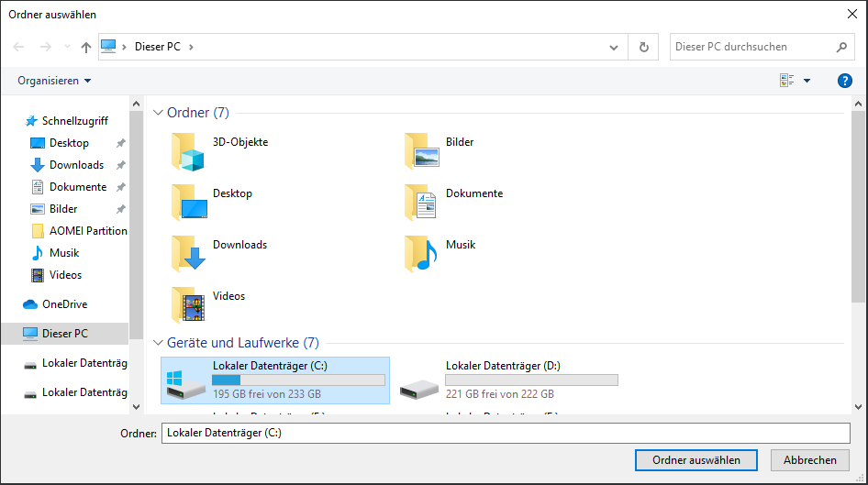868x485 pixels.
Task: Select Dieser PC in the navigation pane
Action: [65, 334]
